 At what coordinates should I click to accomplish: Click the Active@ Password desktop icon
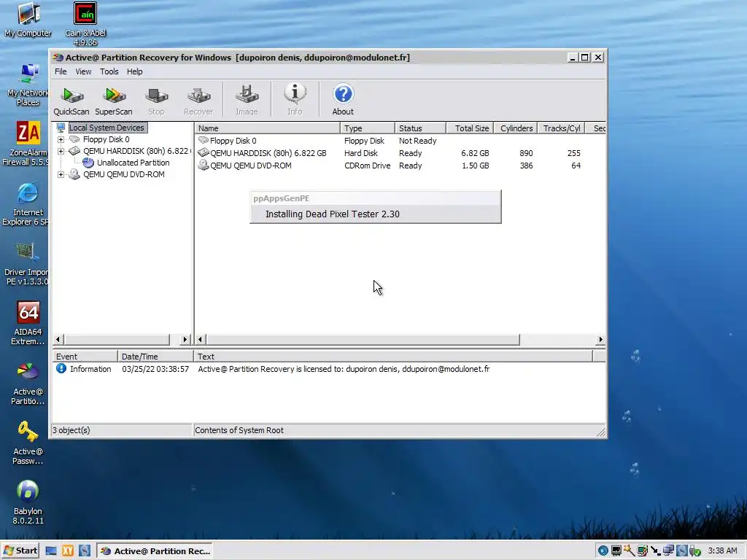tap(28, 443)
